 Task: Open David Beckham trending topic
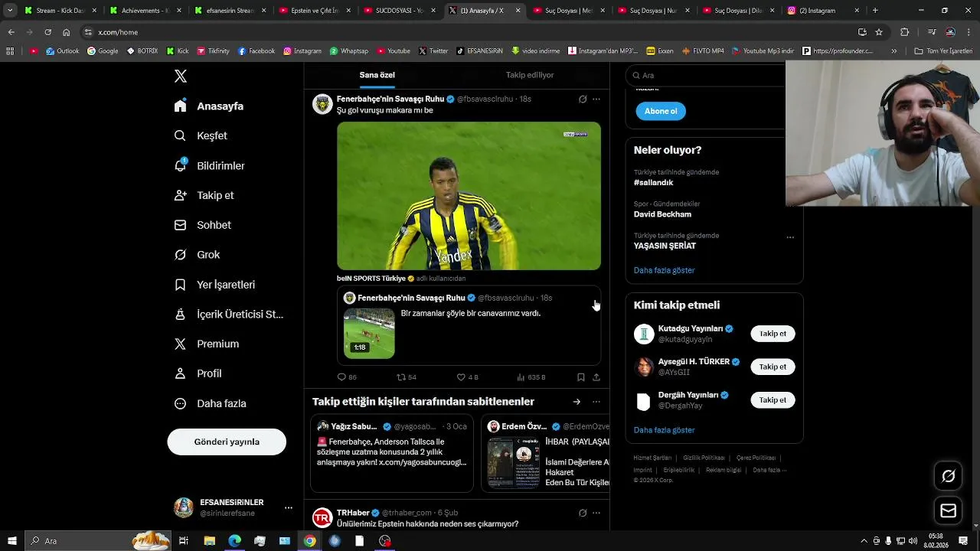(x=662, y=214)
